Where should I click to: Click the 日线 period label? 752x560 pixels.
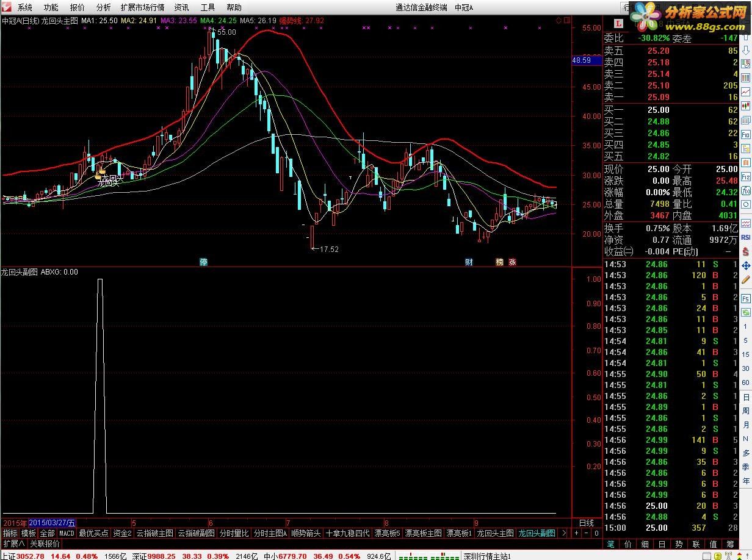pyautogui.click(x=586, y=523)
